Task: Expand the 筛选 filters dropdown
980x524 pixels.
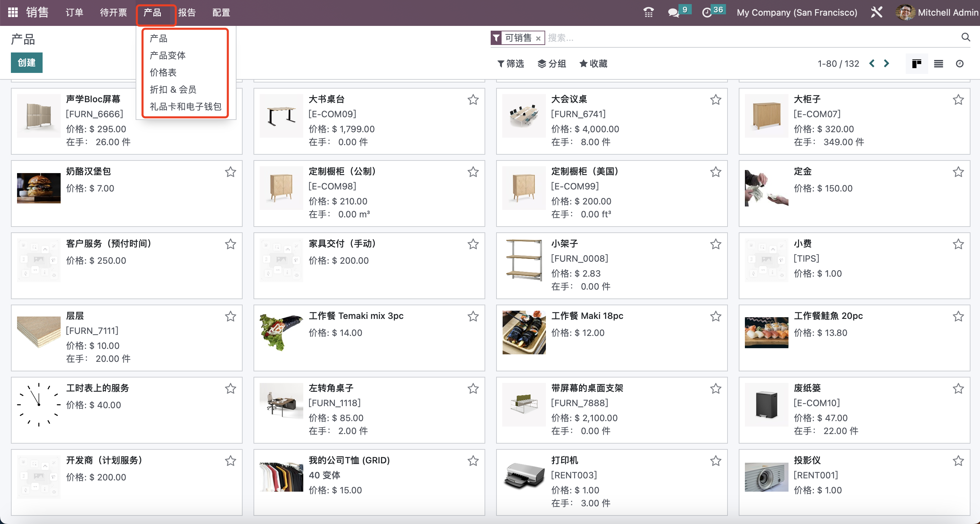Action: point(510,63)
